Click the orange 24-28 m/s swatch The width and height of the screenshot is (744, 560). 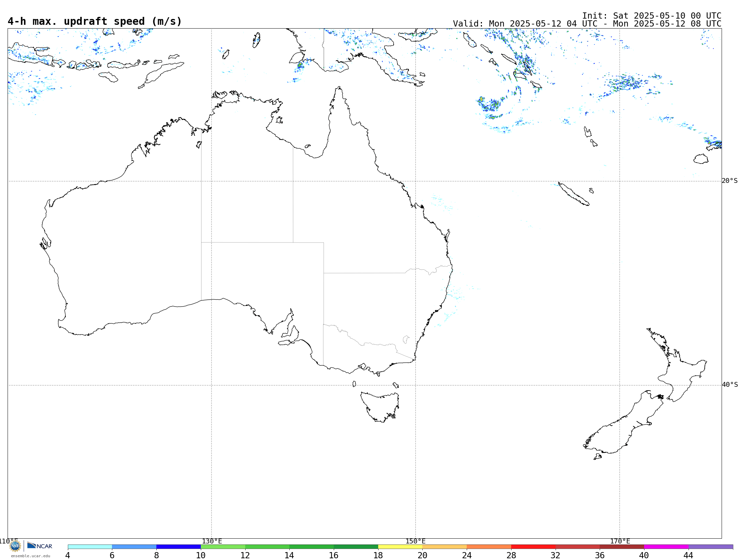click(489, 547)
